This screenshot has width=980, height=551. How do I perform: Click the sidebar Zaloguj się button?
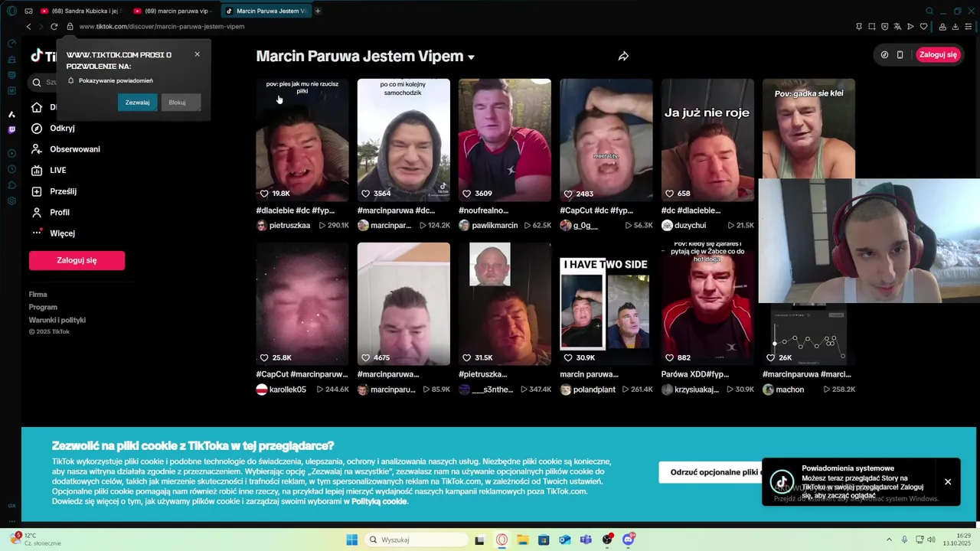(77, 260)
